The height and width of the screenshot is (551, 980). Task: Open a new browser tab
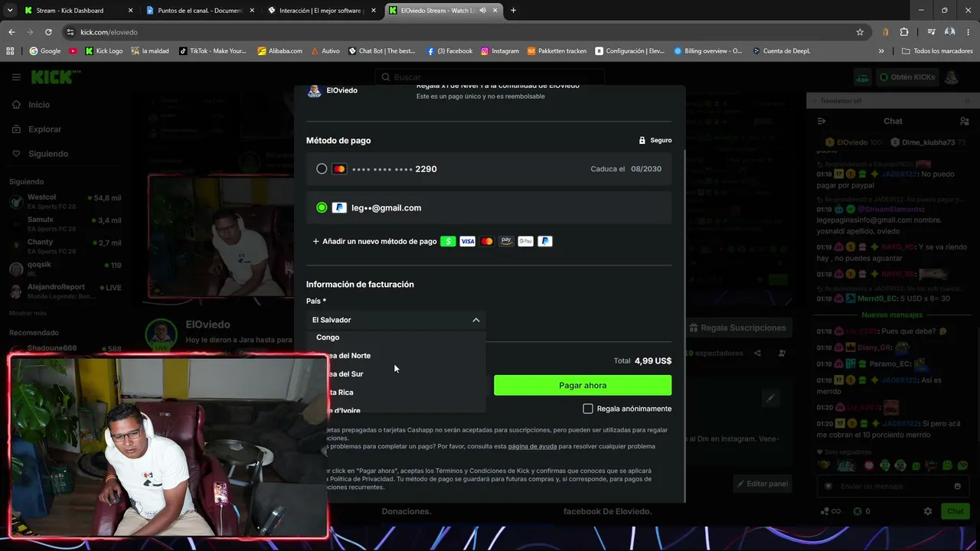click(513, 11)
